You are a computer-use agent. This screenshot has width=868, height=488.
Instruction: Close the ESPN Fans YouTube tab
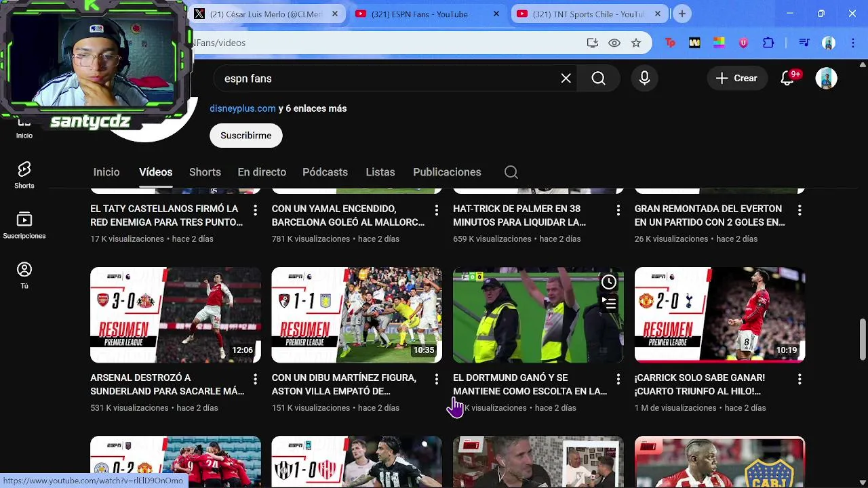tap(496, 14)
